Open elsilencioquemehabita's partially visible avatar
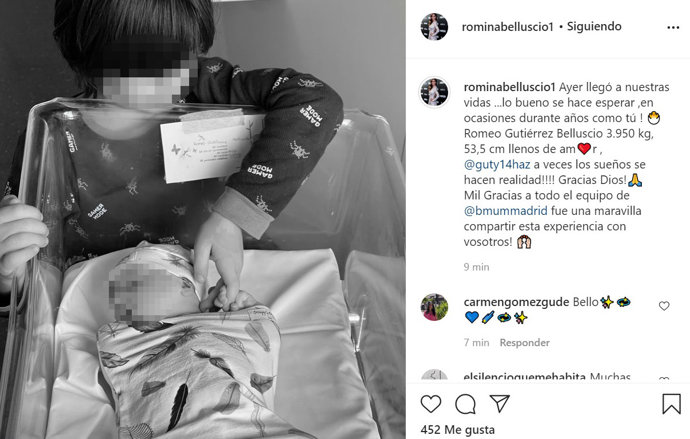Viewport: 690px width, 439px height. [434, 375]
